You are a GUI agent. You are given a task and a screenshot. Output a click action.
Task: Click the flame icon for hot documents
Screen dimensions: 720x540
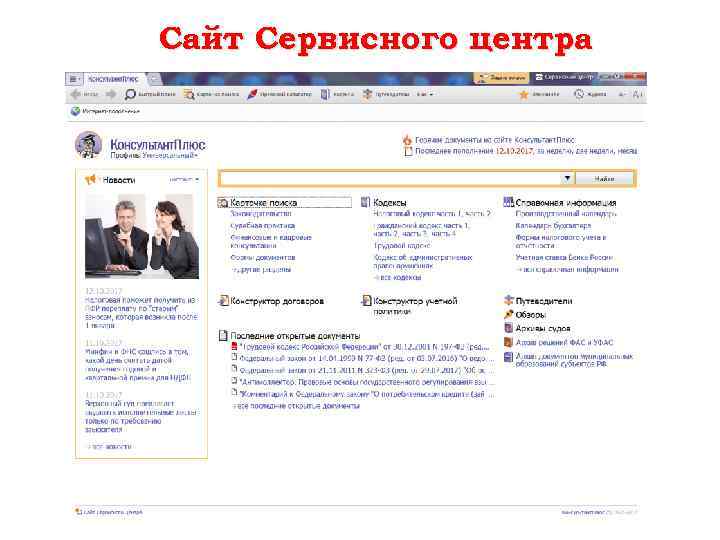click(407, 140)
